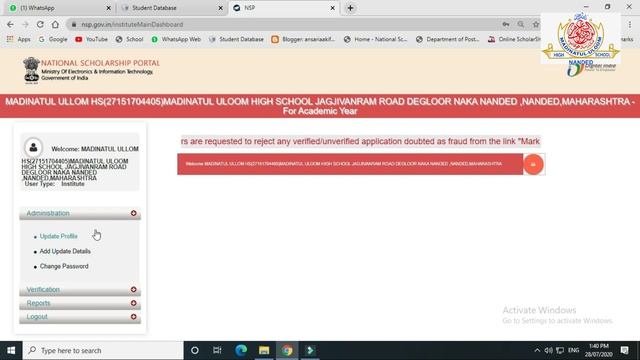Open File Explorer from taskbar
The image size is (640, 360).
pyautogui.click(x=264, y=351)
